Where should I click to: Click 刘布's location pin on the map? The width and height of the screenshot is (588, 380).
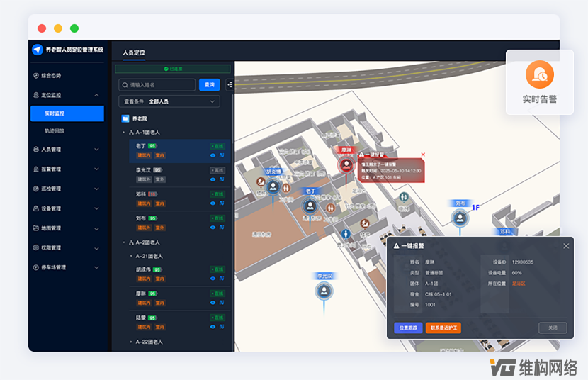pyautogui.click(x=460, y=218)
